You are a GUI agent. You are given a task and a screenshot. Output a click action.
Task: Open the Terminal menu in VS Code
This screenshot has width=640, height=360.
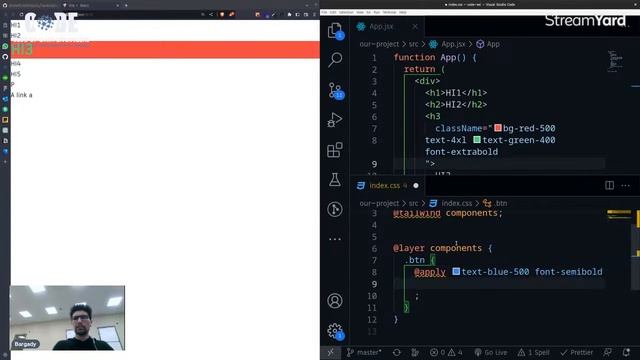pos(389,12)
